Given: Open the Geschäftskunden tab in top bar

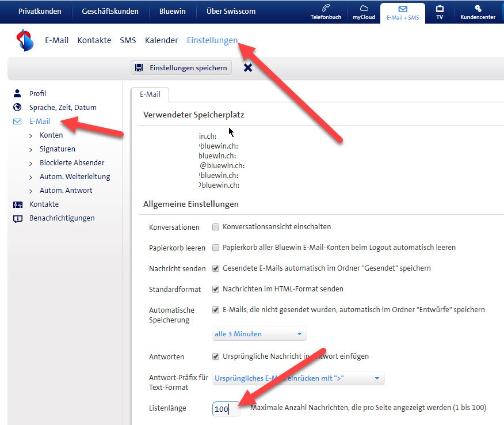Looking at the screenshot, I should pos(110,11).
